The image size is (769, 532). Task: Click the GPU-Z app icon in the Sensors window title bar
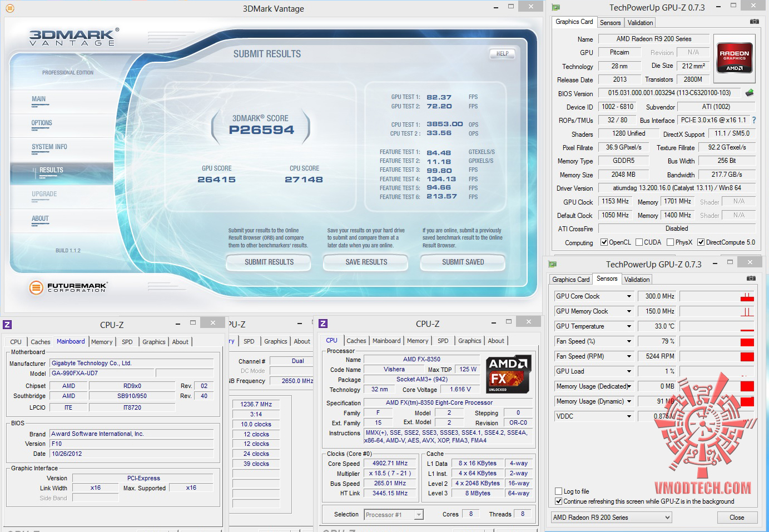(552, 264)
